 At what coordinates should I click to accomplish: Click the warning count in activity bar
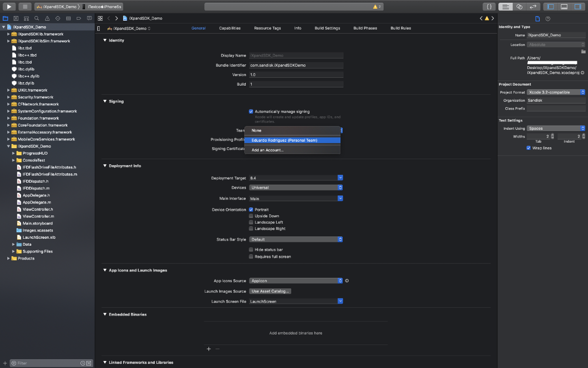point(377,7)
